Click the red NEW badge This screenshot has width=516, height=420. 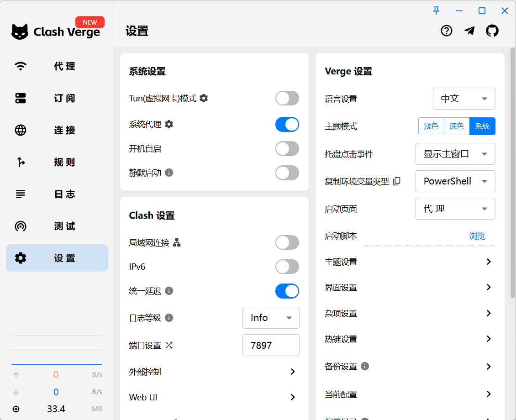[x=90, y=22]
